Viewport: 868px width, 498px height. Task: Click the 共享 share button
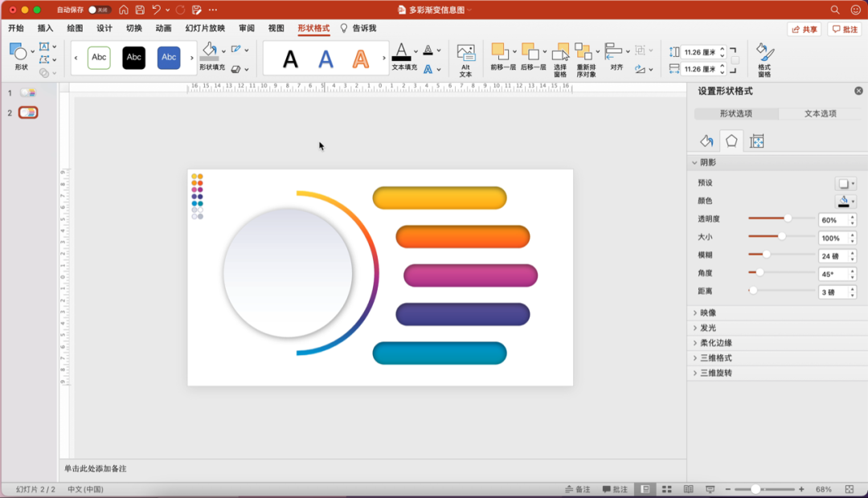tap(804, 29)
